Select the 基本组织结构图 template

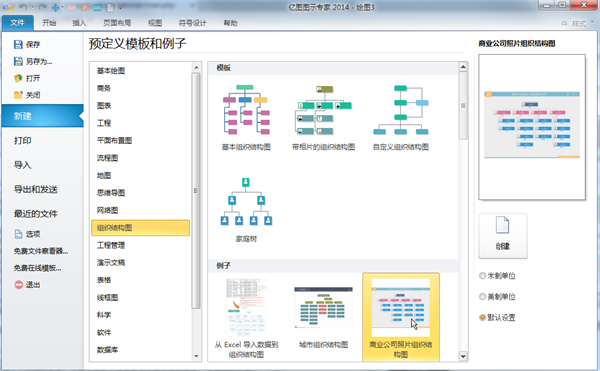pos(246,118)
